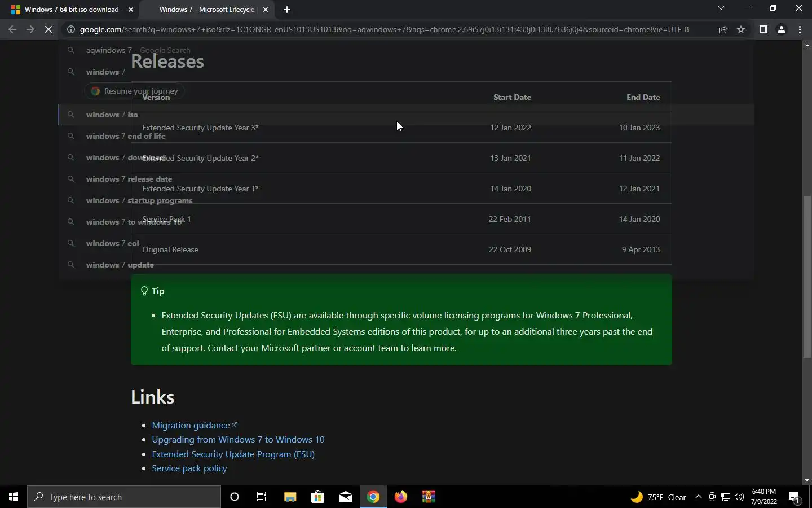
Task: Click the '9 Apr 2013' end date cell
Action: [641, 249]
